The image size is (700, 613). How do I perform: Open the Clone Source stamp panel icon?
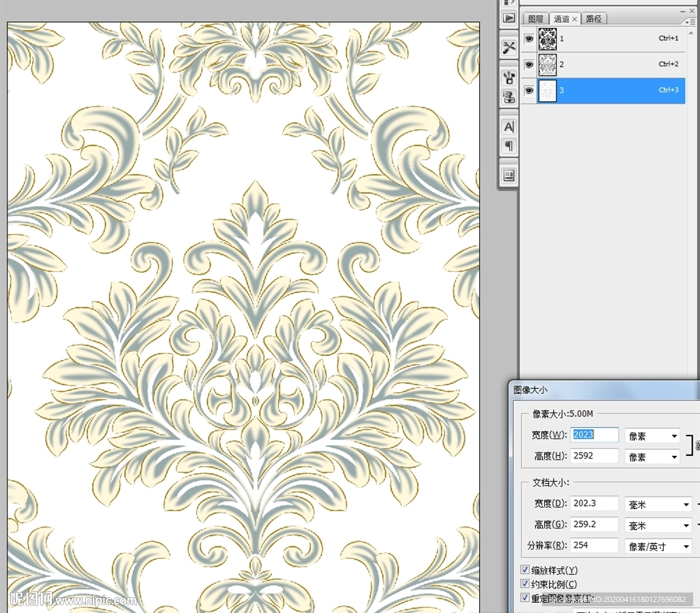(509, 96)
